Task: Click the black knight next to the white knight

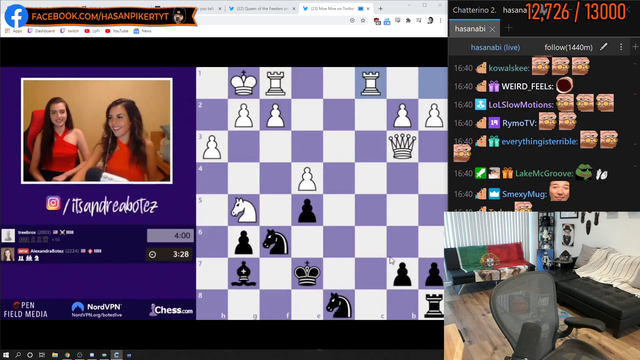Action: click(276, 242)
